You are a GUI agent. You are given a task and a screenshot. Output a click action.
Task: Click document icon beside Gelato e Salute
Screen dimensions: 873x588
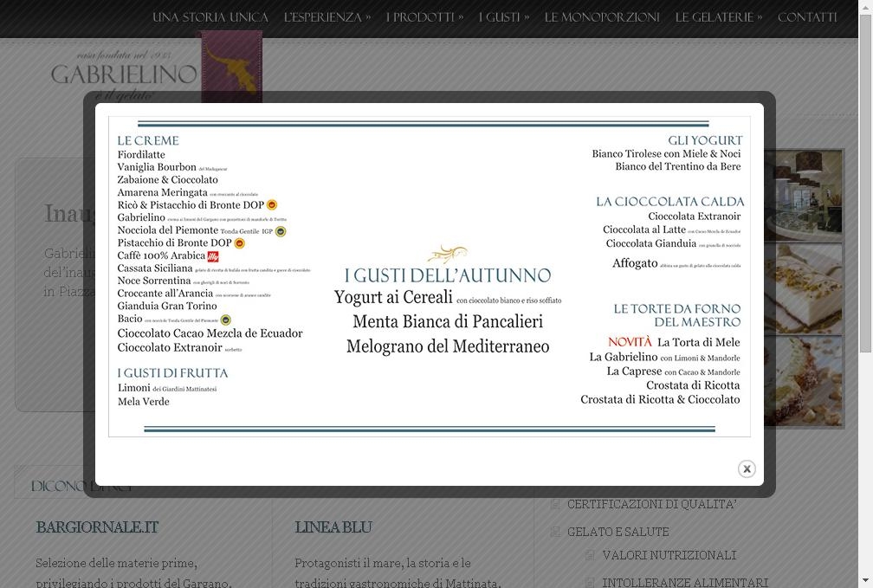pos(555,532)
